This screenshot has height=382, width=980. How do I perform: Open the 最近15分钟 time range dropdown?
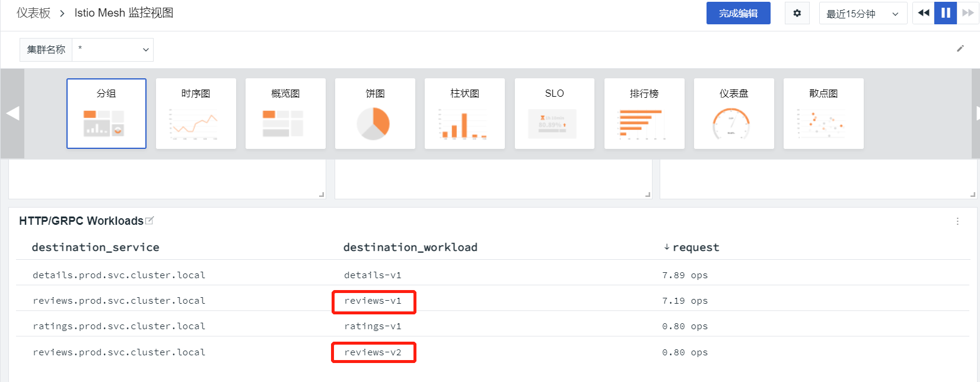click(863, 14)
